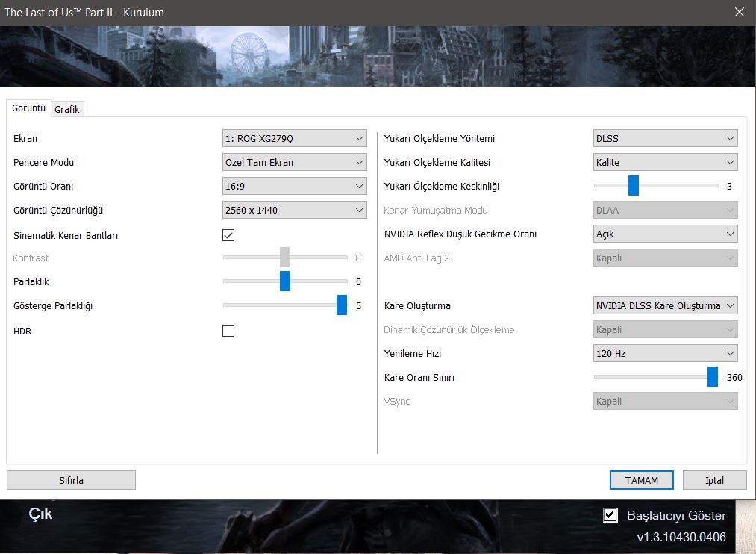Click the Kare Oranı Sınırı value 360
The width and height of the screenshot is (756, 554).
[734, 378]
